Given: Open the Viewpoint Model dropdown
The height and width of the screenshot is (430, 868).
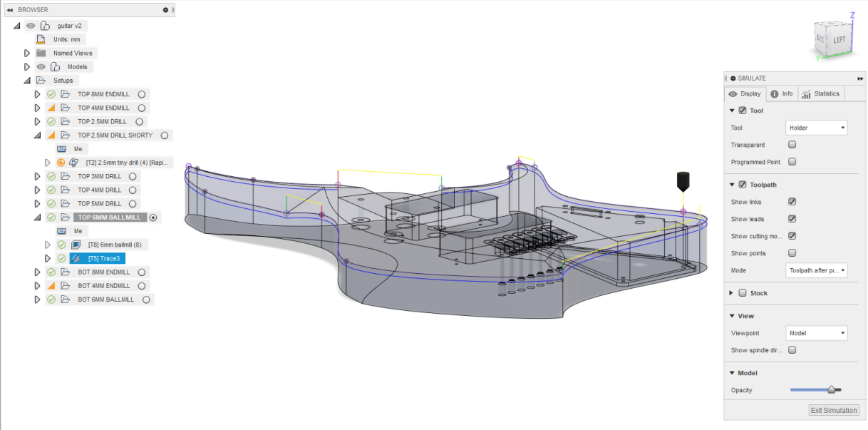Looking at the screenshot, I should [x=816, y=333].
